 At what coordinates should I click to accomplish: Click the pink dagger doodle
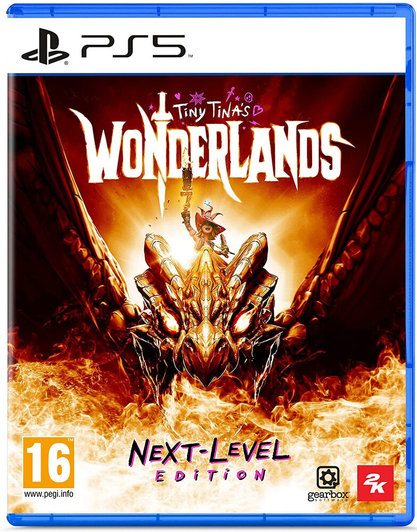point(230,94)
